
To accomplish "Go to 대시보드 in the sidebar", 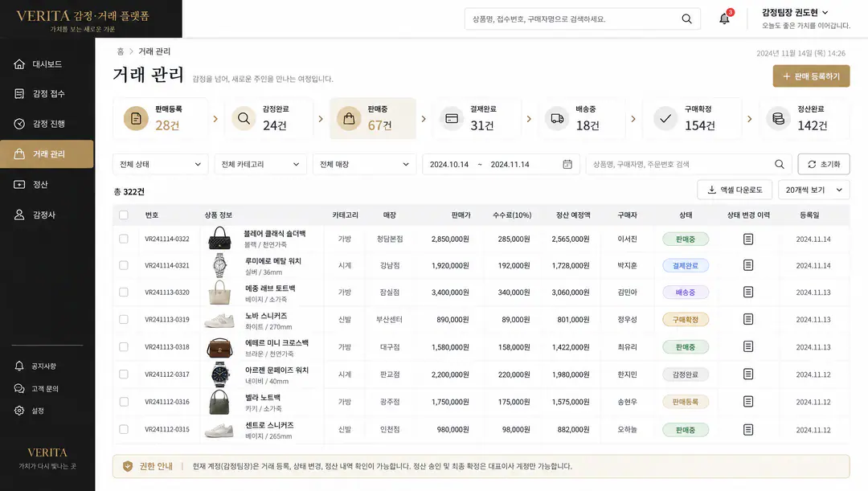I will pyautogui.click(x=47, y=64).
